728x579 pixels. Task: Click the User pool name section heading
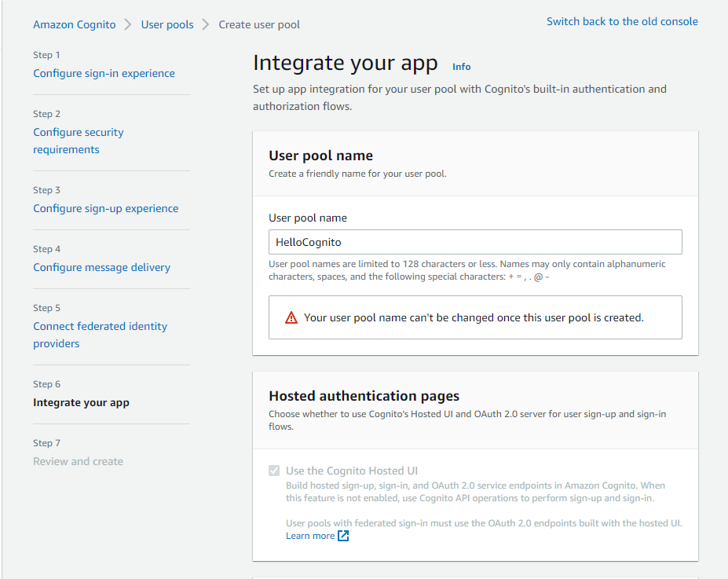click(321, 156)
